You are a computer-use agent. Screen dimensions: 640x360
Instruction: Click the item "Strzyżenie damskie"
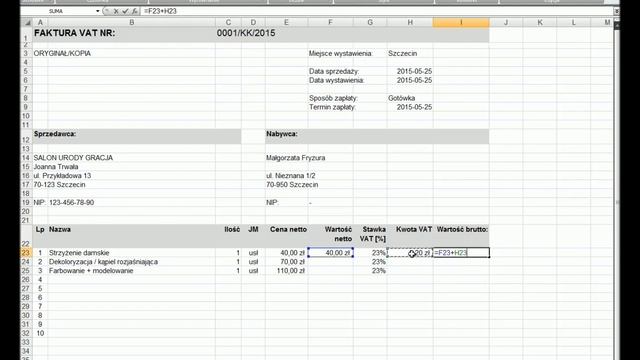pos(79,253)
